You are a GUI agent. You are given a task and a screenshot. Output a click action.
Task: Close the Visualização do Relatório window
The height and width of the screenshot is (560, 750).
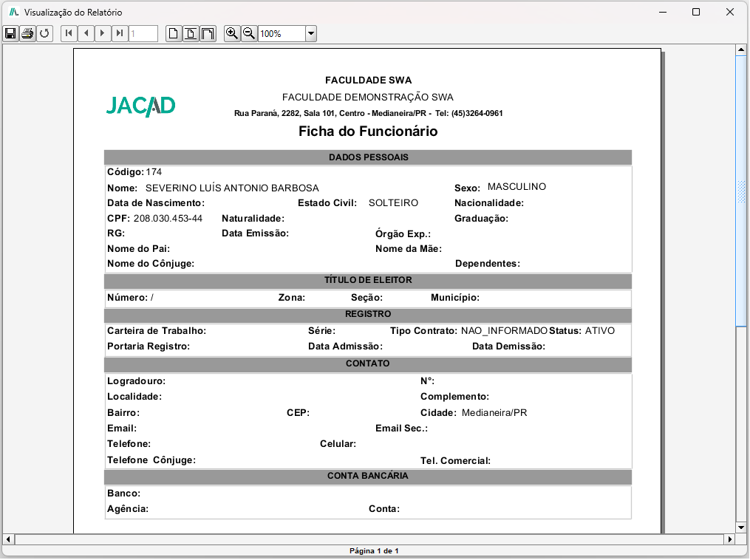pos(730,12)
